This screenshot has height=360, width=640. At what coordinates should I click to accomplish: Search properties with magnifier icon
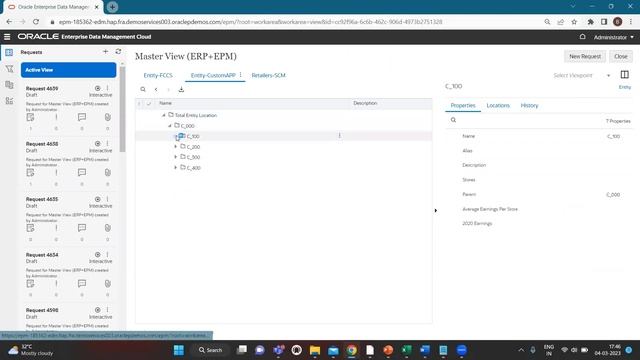pyautogui.click(x=453, y=120)
